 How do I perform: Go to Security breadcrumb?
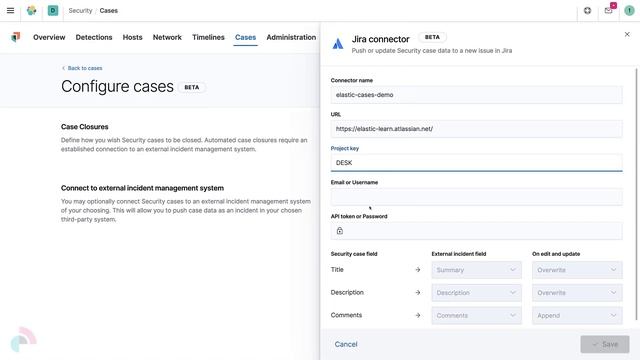80,11
